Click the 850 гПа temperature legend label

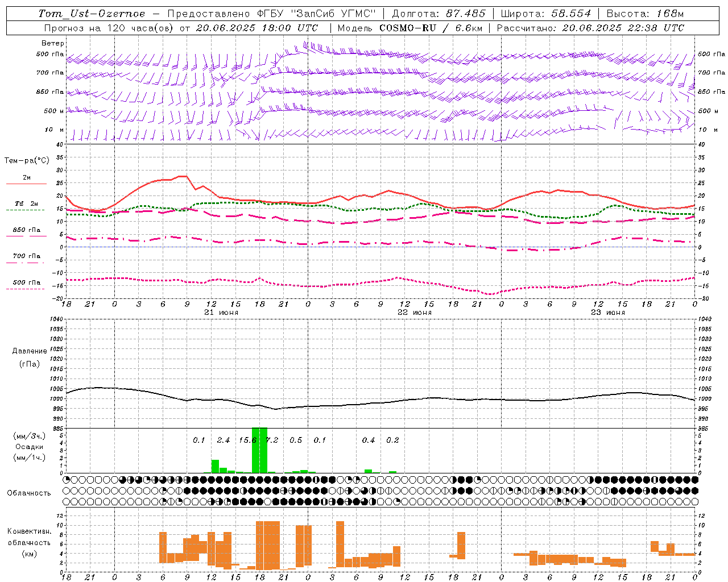click(x=27, y=230)
